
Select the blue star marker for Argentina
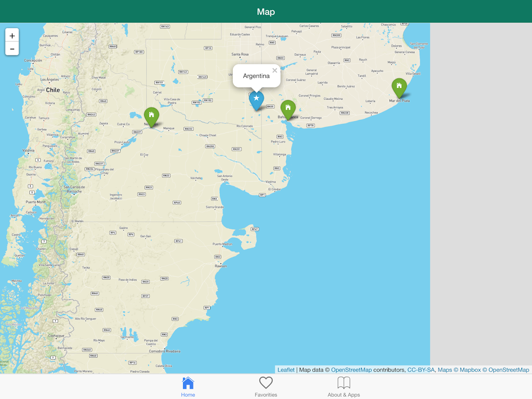coord(256,101)
